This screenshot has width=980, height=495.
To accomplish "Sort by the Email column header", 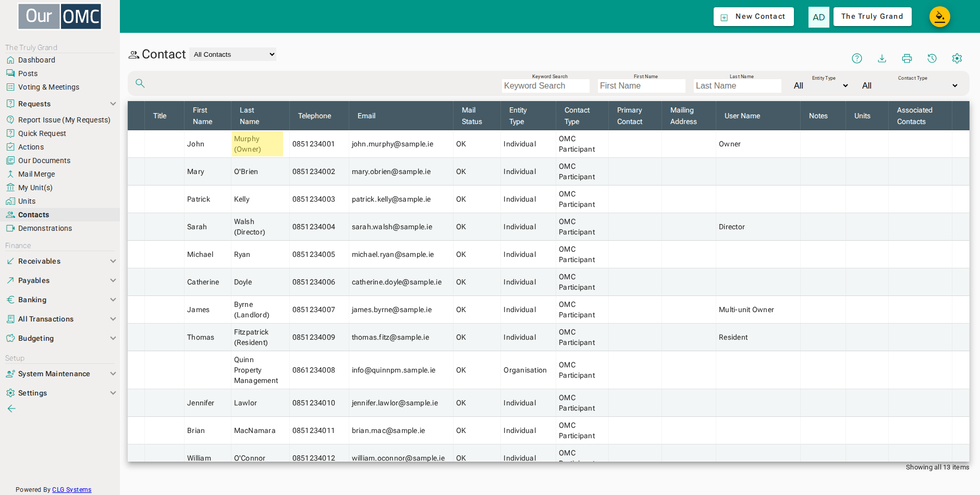I will tap(366, 116).
